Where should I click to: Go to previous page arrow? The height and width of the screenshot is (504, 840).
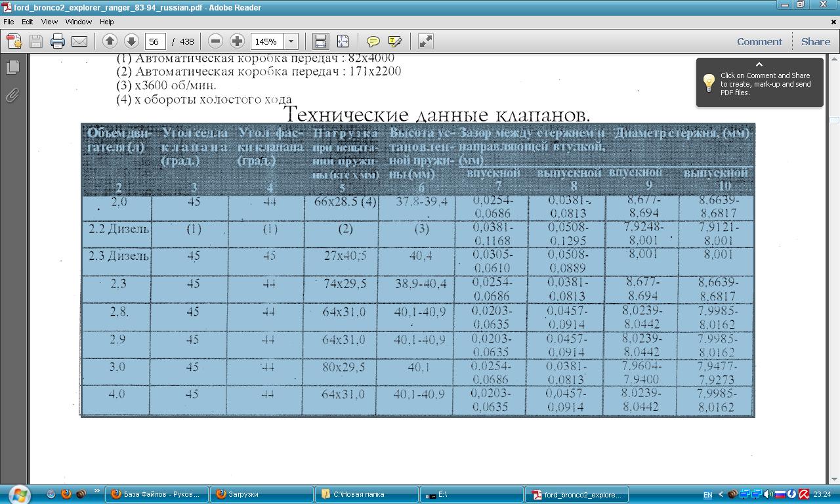(110, 41)
